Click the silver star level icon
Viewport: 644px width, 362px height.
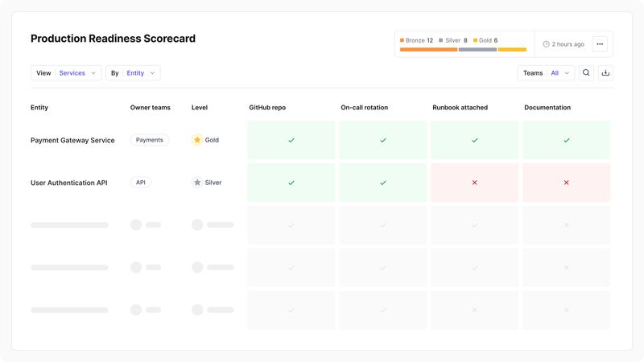[197, 183]
